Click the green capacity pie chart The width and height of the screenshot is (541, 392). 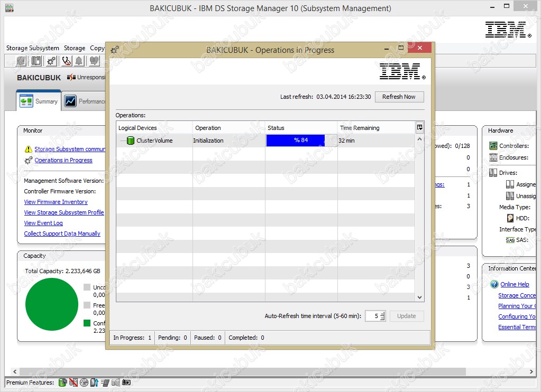click(52, 304)
